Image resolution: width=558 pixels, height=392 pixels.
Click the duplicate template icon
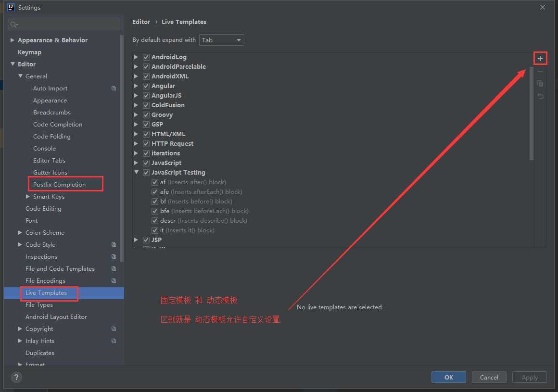coord(540,84)
